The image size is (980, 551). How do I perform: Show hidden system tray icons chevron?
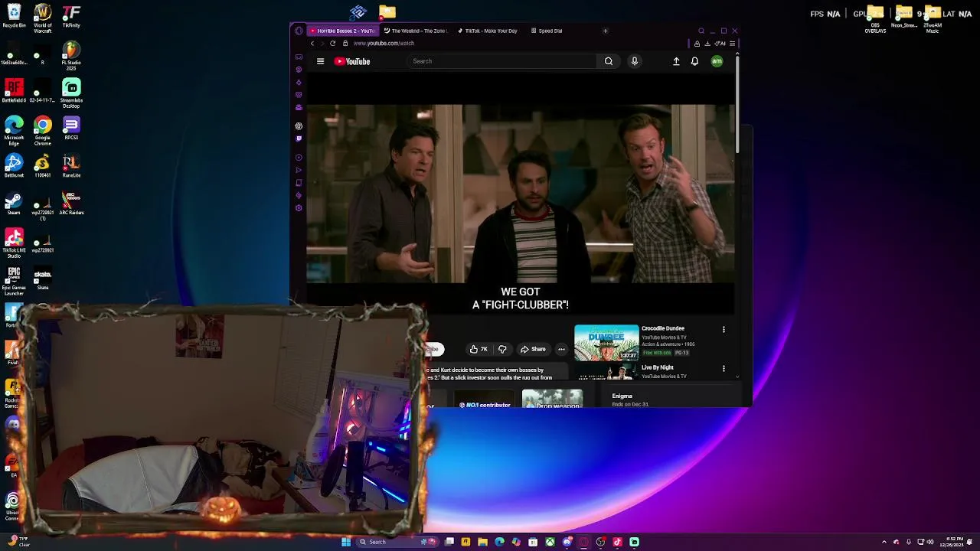pos(884,542)
